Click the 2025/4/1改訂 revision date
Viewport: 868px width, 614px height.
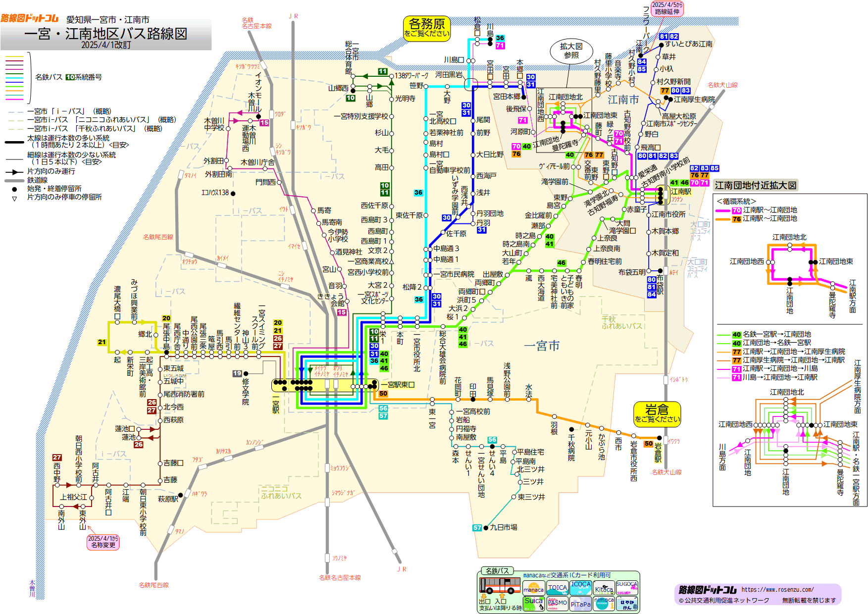(106, 45)
